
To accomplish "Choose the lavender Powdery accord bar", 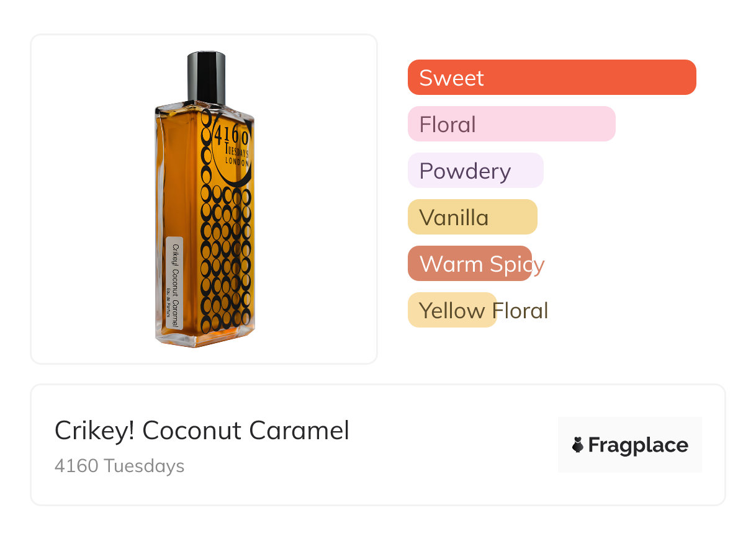I will (475, 171).
